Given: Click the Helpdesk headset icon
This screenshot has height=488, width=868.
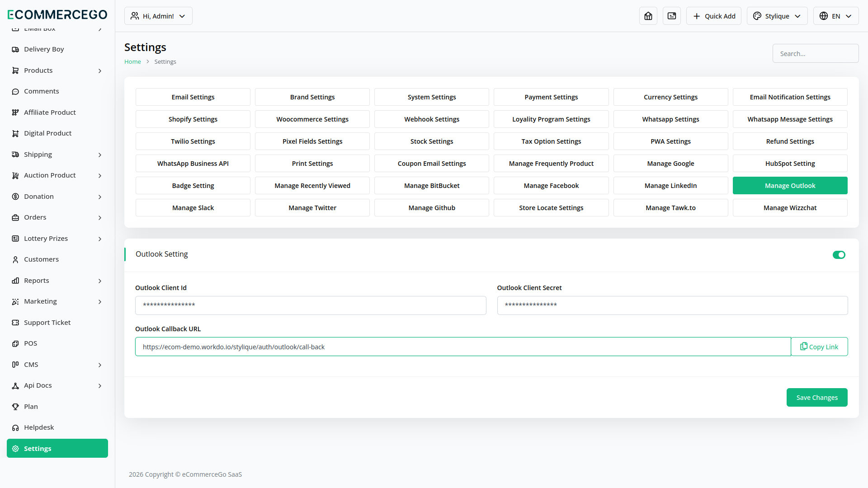Looking at the screenshot, I should click(x=15, y=427).
